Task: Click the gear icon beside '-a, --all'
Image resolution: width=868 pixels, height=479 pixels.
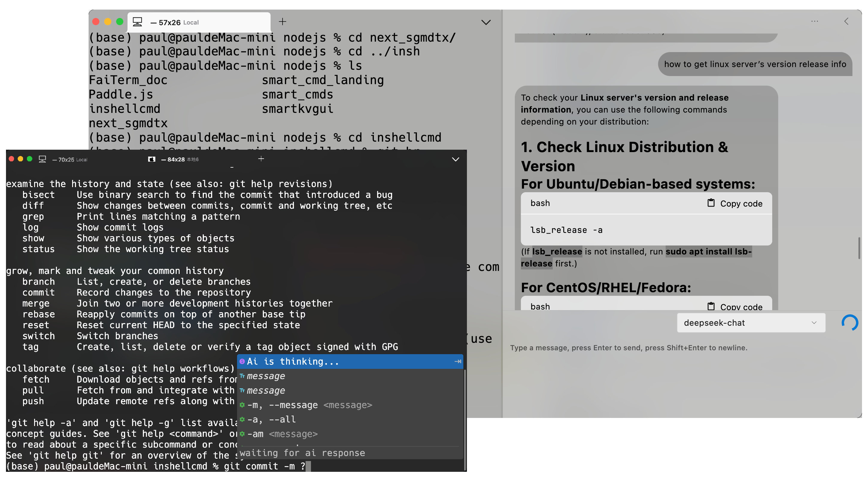Action: [x=242, y=419]
